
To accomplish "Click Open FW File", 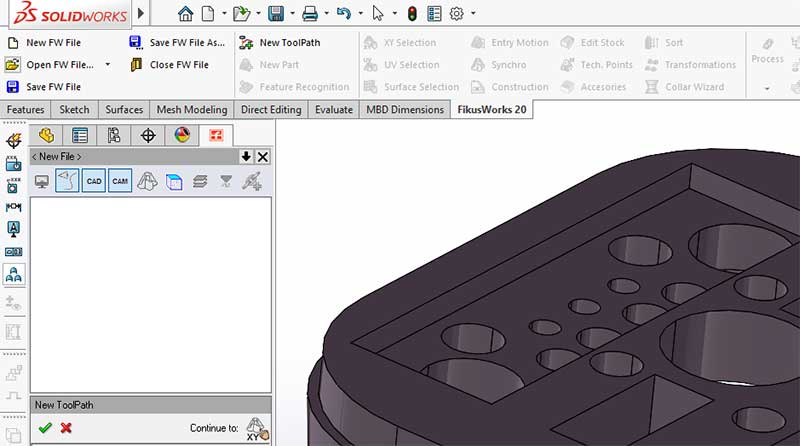I will tap(49, 65).
